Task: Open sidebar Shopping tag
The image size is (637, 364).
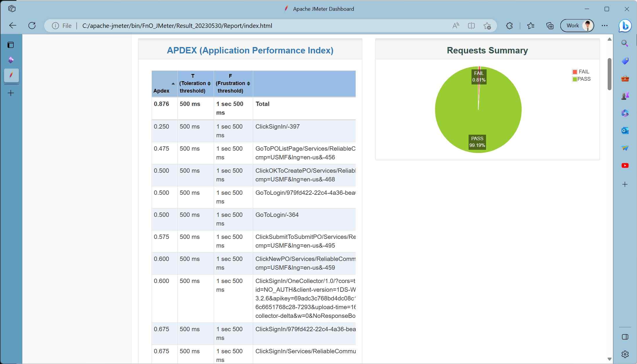Action: point(625,61)
